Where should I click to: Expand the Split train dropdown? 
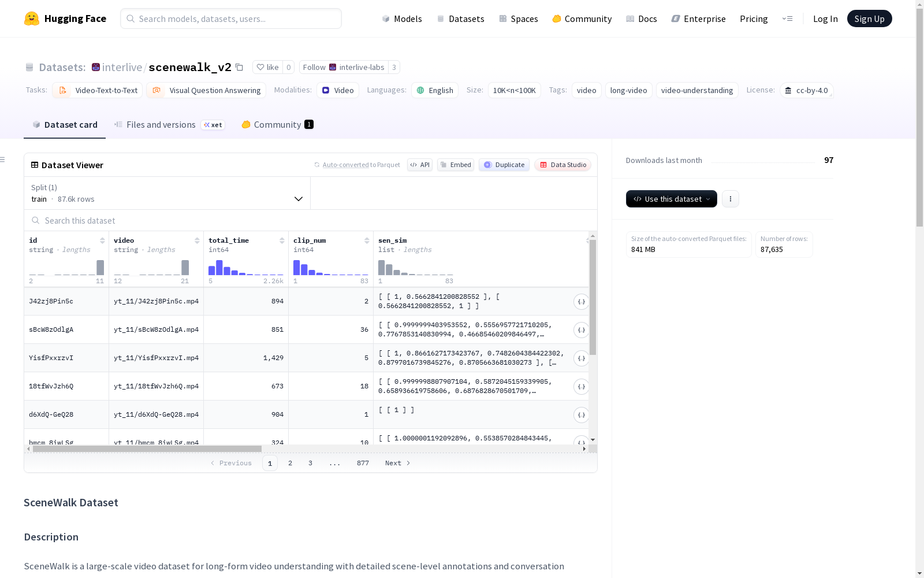pyautogui.click(x=167, y=193)
